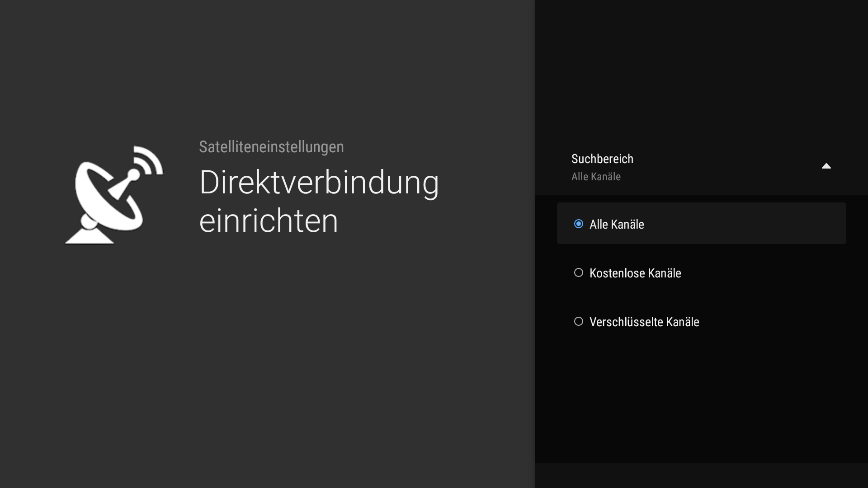Click the Suchbereich header row background

click(x=723, y=167)
